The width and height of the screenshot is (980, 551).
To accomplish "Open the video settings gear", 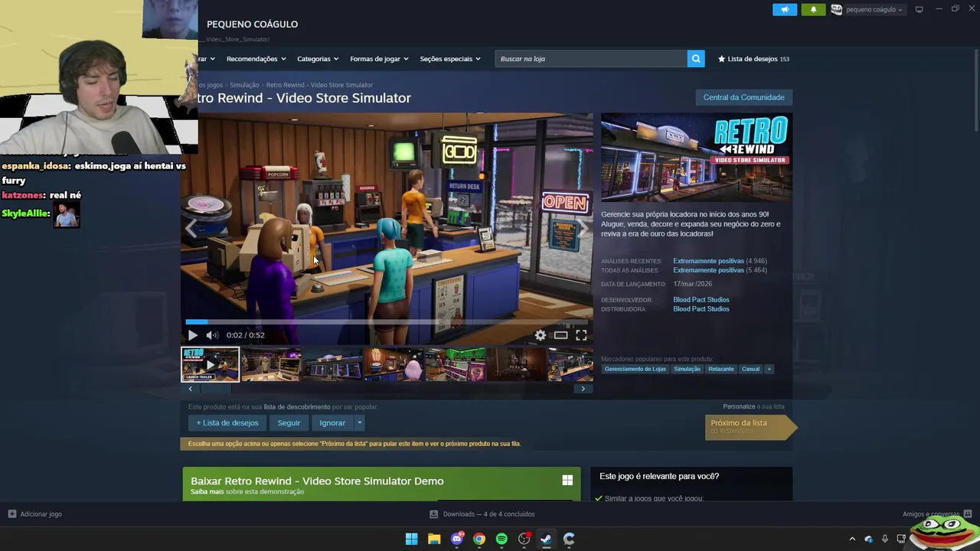I will click(x=541, y=335).
